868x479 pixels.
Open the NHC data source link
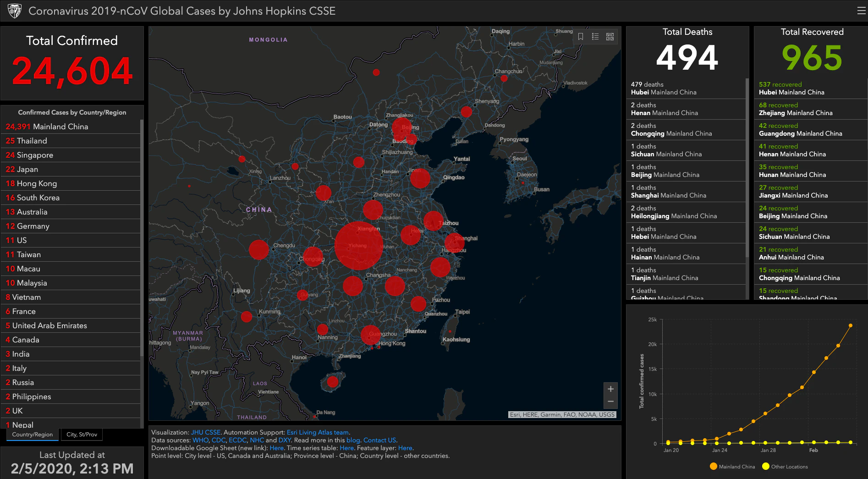point(257,440)
